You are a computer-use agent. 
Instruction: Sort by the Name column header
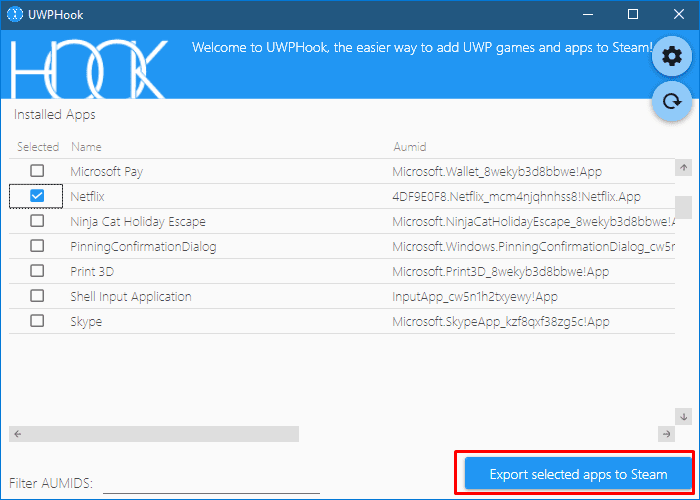pos(86,147)
